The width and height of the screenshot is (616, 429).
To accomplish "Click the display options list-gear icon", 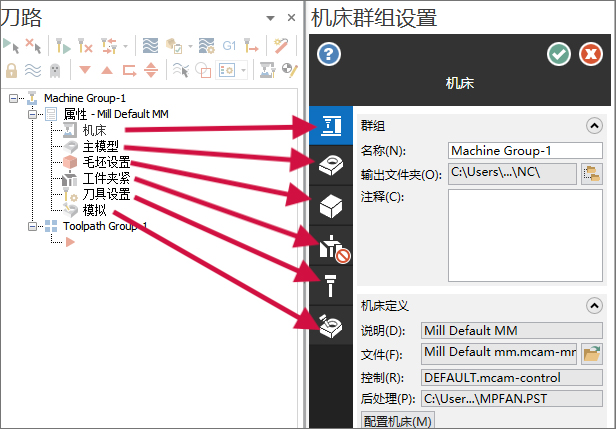I will pyautogui.click(x=227, y=70).
